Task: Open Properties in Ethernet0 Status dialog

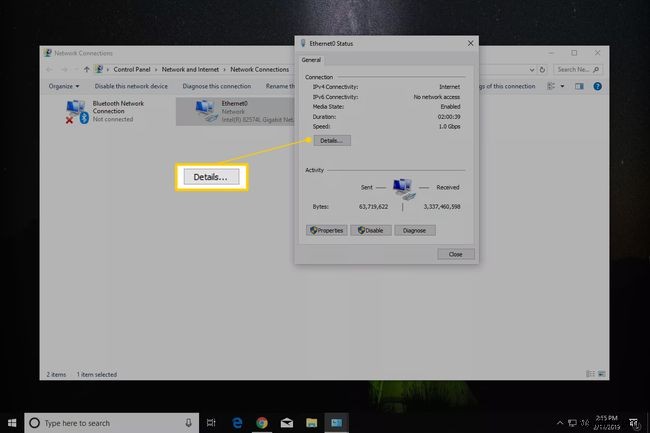Action: [x=327, y=230]
